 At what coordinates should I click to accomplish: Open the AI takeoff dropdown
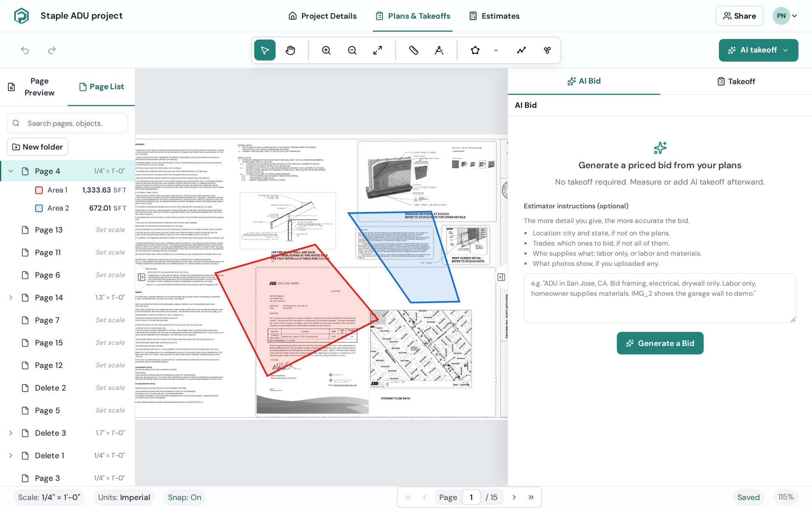[758, 50]
